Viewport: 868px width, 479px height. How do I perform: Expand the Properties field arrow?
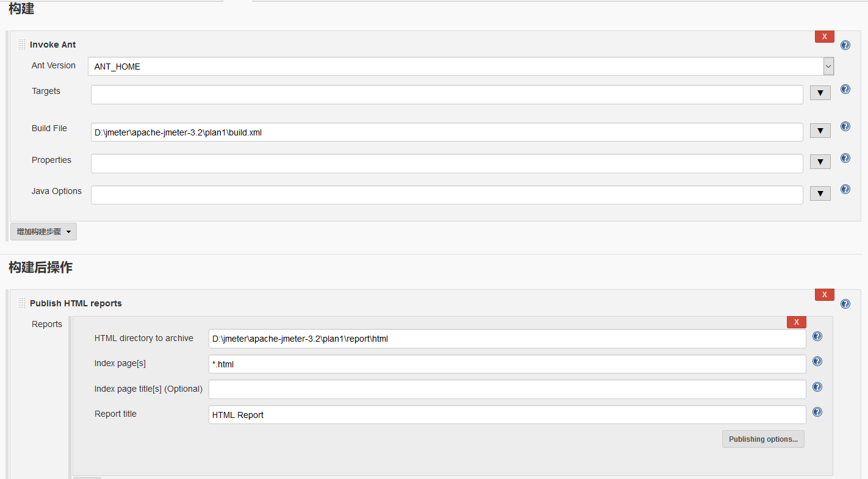coord(820,162)
